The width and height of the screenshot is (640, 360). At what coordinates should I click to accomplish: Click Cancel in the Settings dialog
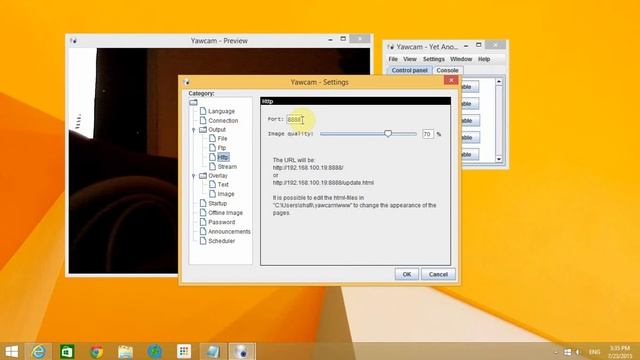(438, 274)
